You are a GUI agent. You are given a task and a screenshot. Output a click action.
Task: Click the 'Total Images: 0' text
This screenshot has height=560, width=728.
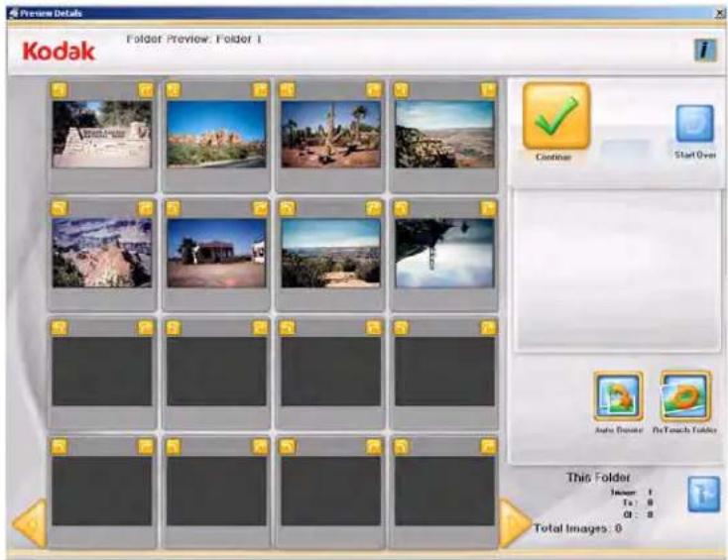click(578, 528)
